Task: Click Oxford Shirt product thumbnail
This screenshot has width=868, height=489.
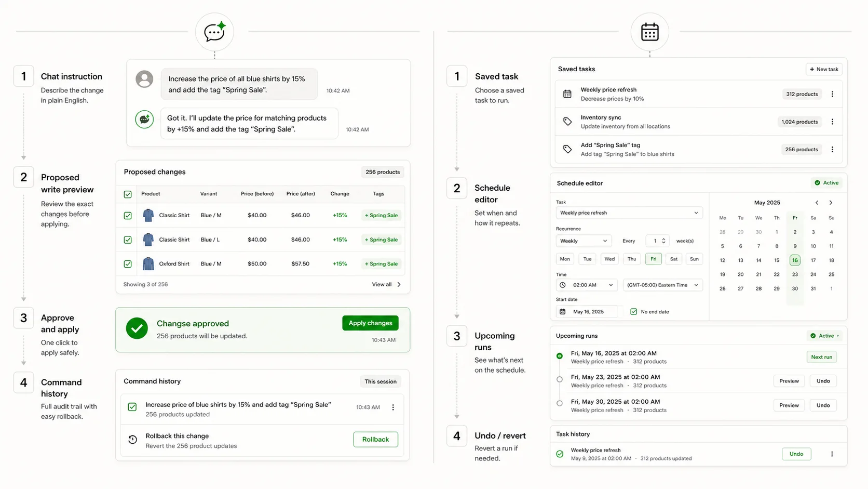Action: pyautogui.click(x=148, y=263)
